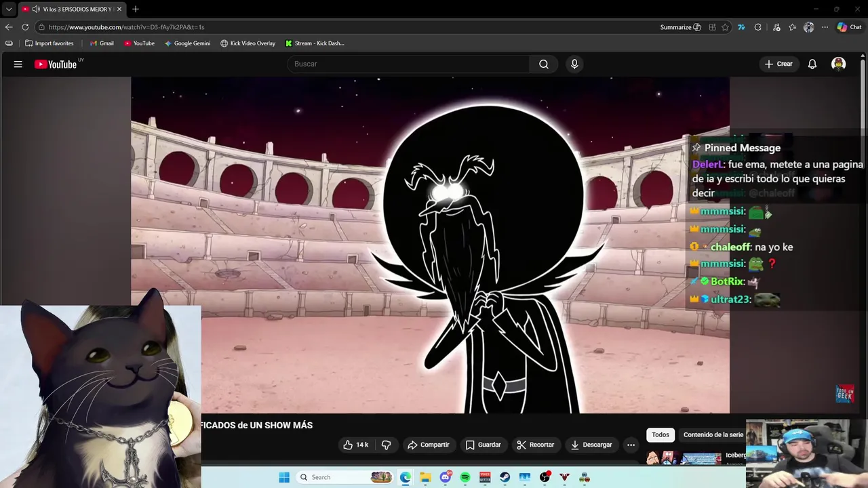Open OBS Studio from the taskbar
This screenshot has height=488, width=868.
pyautogui.click(x=545, y=477)
